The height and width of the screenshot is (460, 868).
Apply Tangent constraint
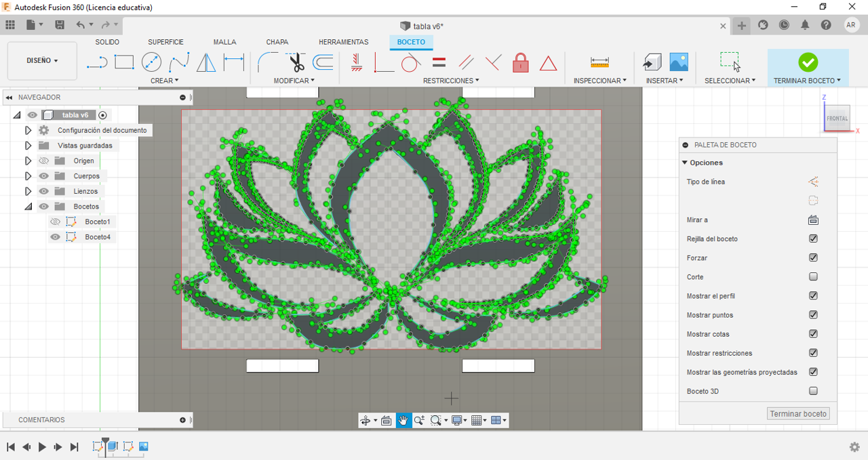(411, 63)
